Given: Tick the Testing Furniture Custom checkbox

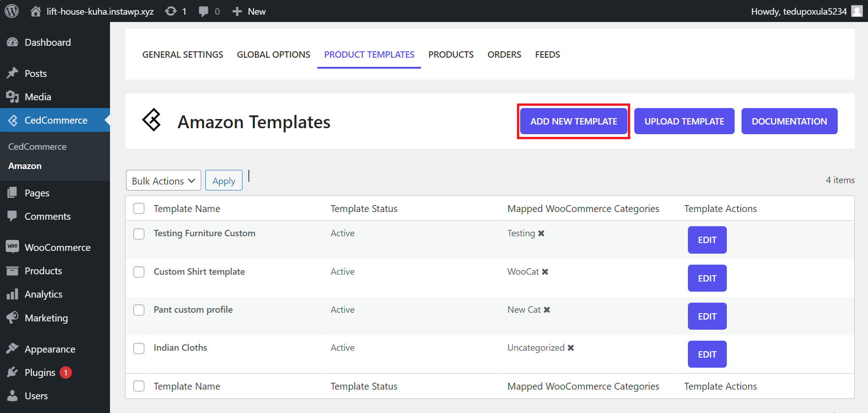Looking at the screenshot, I should tap(139, 234).
